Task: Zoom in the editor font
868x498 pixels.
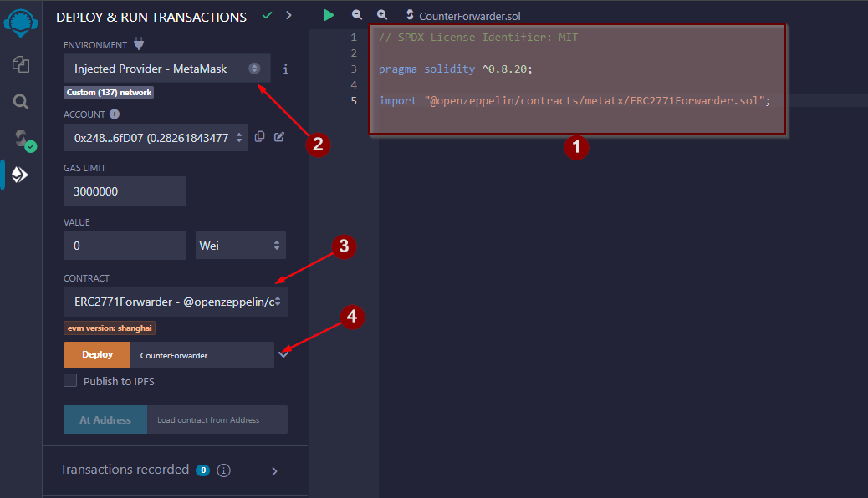Action: (x=382, y=15)
